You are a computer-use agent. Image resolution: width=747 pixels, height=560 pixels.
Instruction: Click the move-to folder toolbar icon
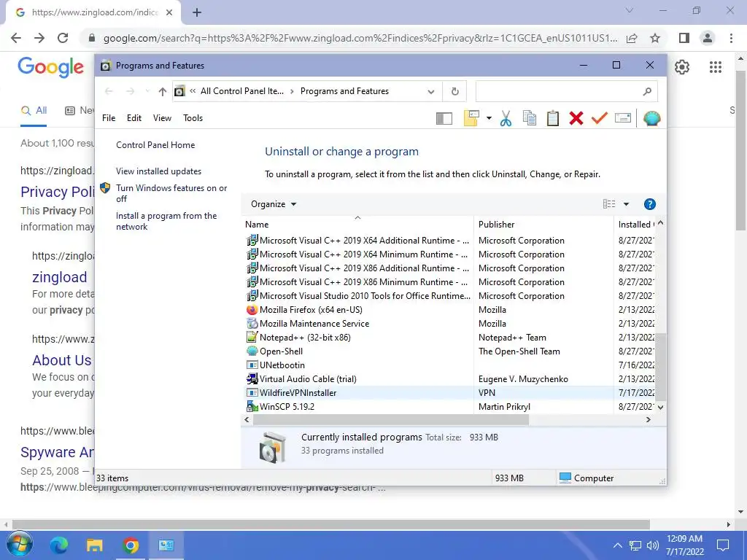[x=471, y=118]
